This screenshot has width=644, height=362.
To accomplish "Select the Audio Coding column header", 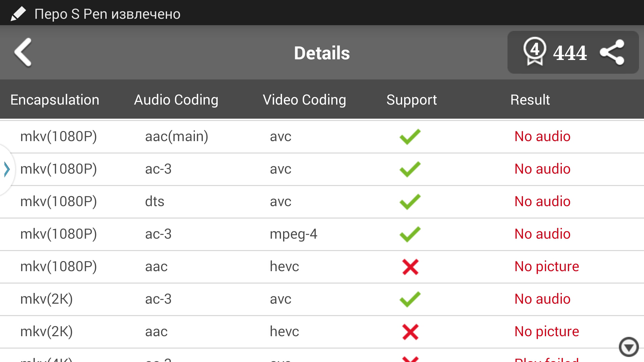I will point(176,100).
